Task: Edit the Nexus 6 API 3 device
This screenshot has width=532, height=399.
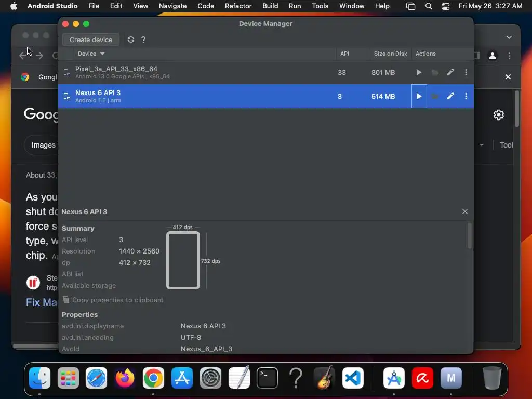Action: (450, 96)
